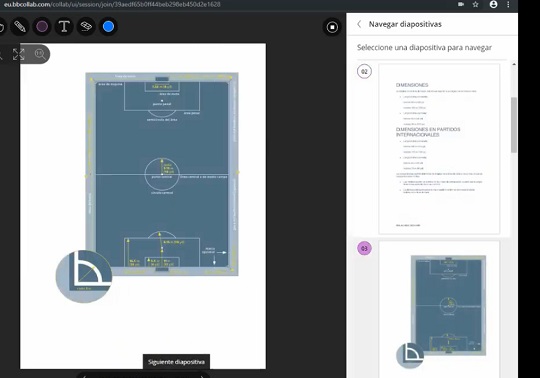Select slide number 02 circle
This screenshot has width=540, height=378.
[364, 72]
